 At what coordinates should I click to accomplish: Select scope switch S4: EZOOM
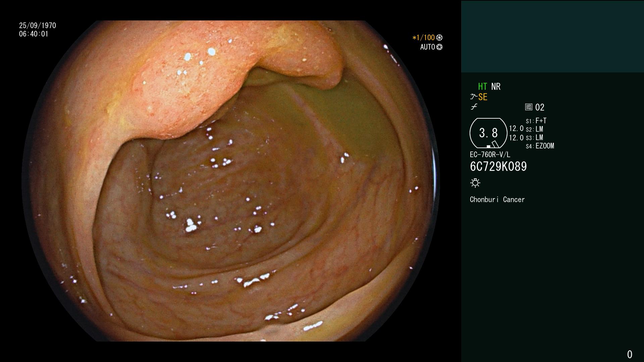point(540,146)
